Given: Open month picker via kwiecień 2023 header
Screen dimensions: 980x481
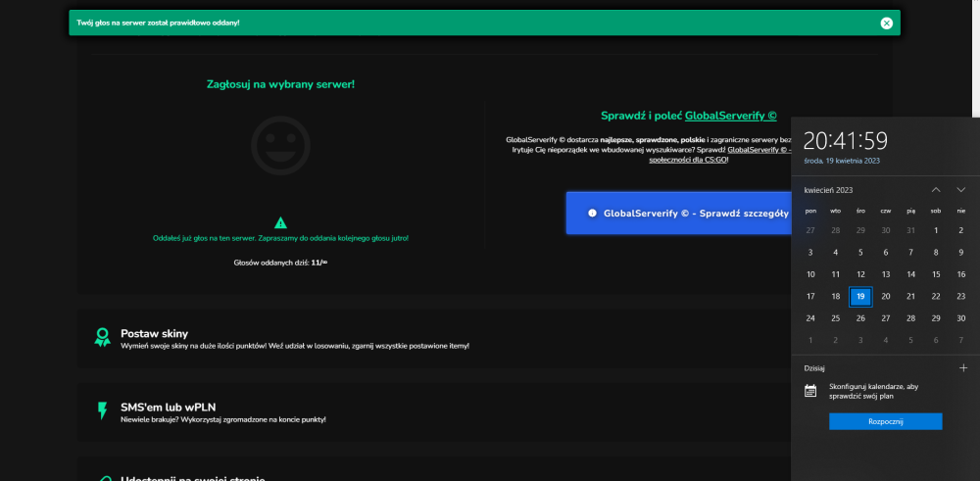Looking at the screenshot, I should [828, 190].
